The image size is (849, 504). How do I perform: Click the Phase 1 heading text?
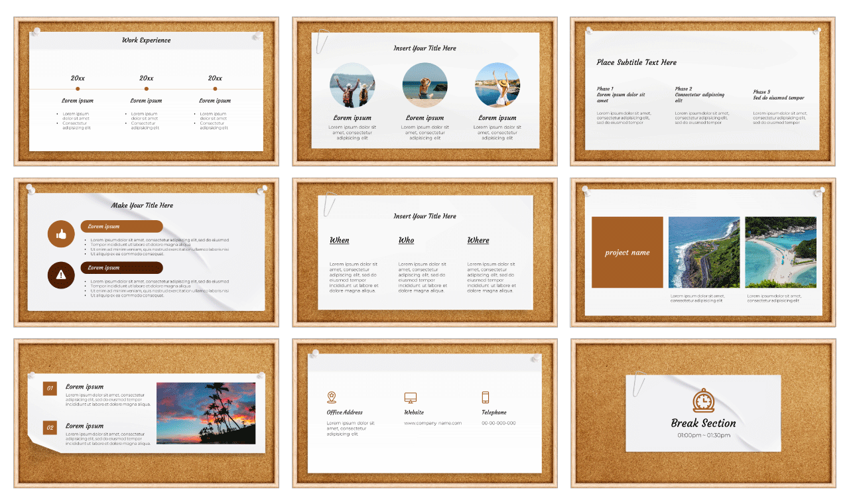coord(604,89)
